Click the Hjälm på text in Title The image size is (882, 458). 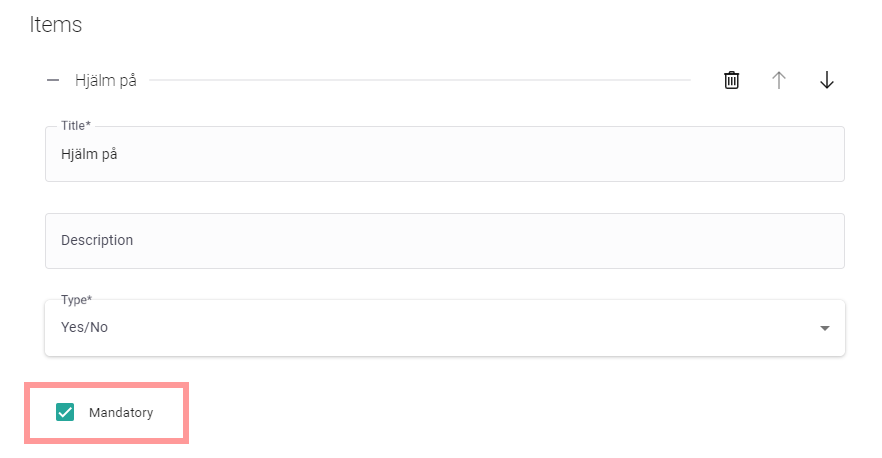click(x=90, y=154)
